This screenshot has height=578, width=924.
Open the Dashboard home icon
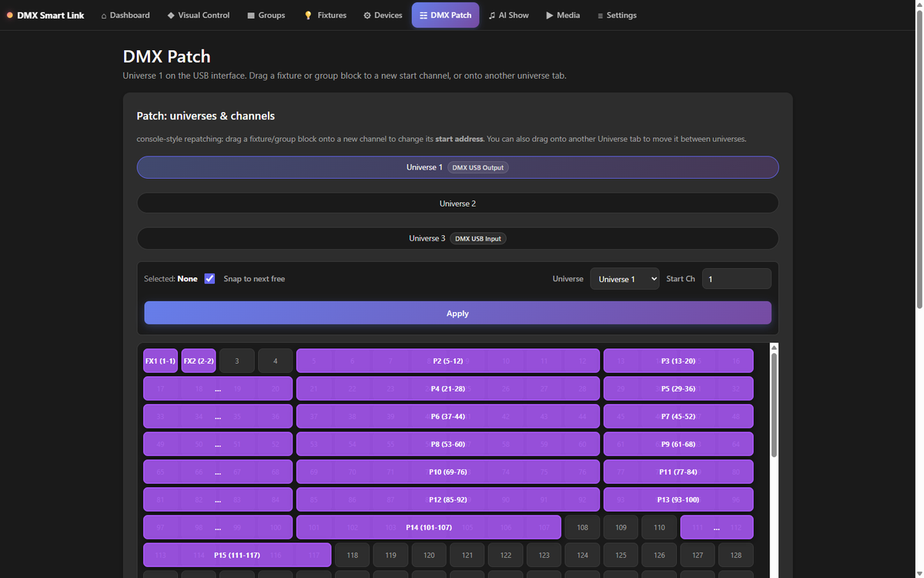coord(104,15)
